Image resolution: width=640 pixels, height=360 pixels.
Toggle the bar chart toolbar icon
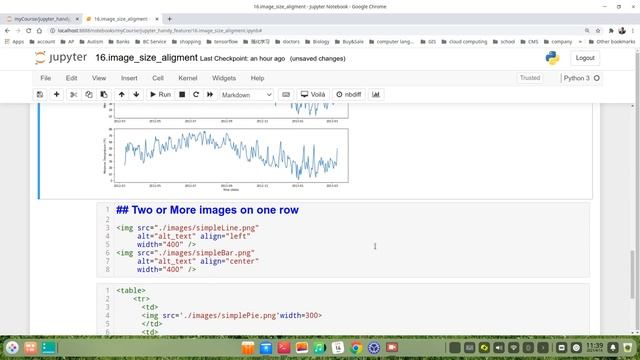[x=376, y=95]
